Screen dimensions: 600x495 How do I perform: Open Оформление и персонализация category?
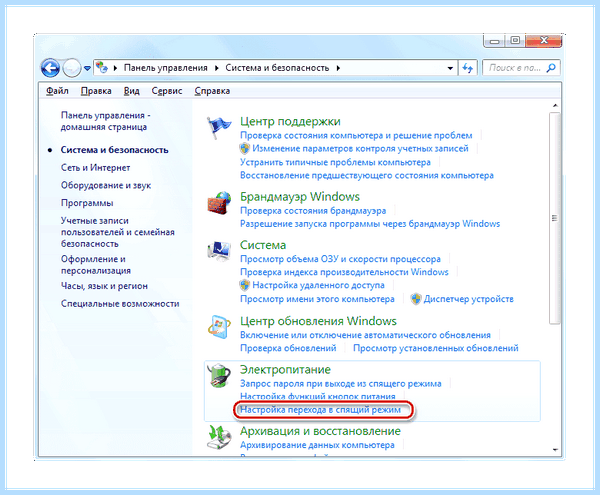[96, 265]
